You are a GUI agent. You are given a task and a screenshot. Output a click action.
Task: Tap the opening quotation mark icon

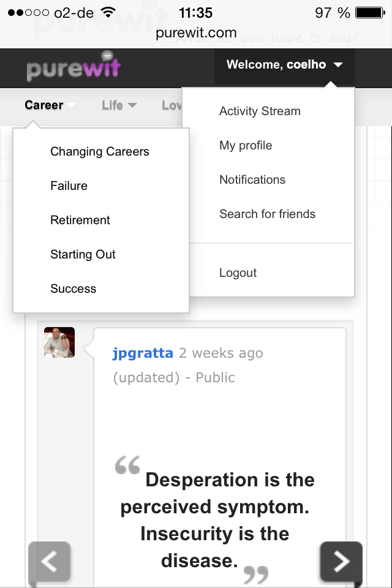pyautogui.click(x=127, y=466)
